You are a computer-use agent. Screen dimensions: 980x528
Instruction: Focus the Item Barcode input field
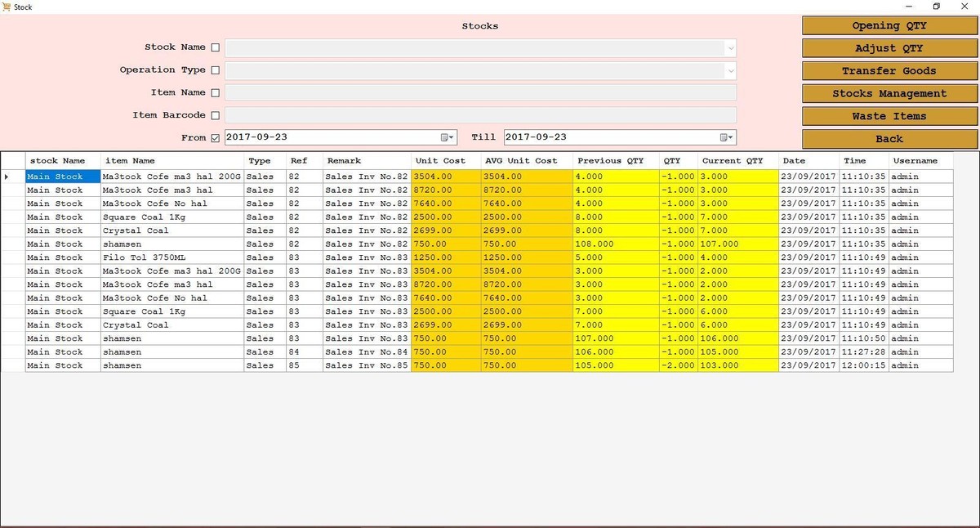(x=480, y=115)
